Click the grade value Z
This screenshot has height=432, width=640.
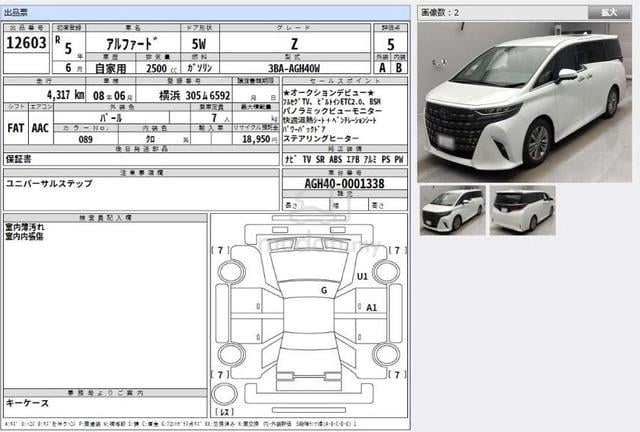click(294, 44)
